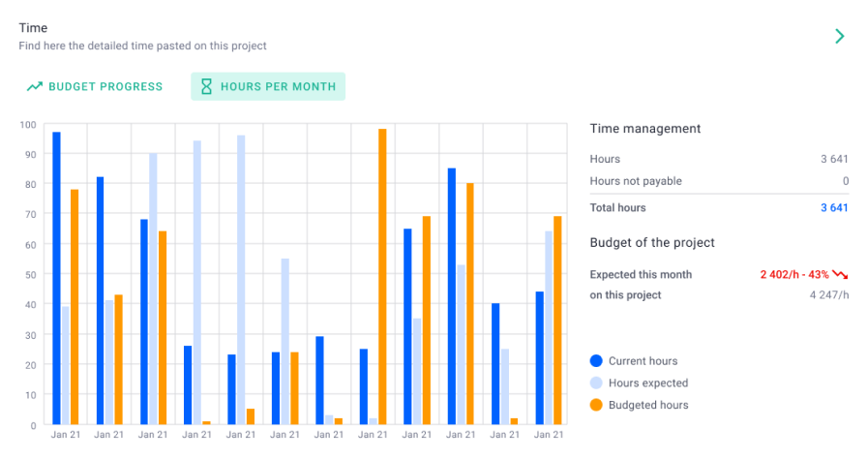Click the 'Time management' heading

point(644,129)
